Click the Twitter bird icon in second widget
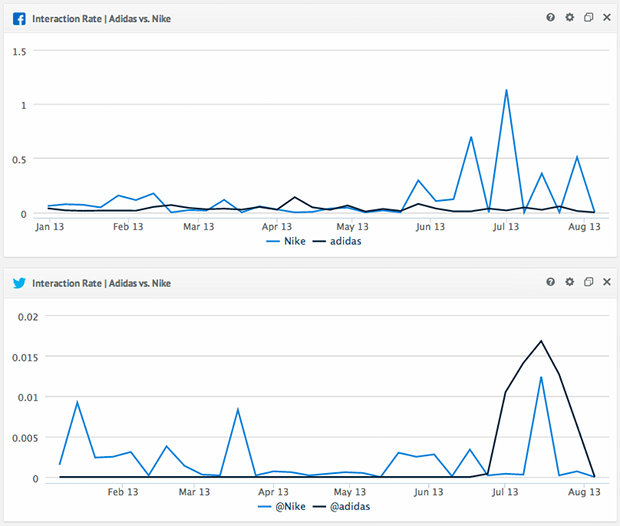 point(19,283)
